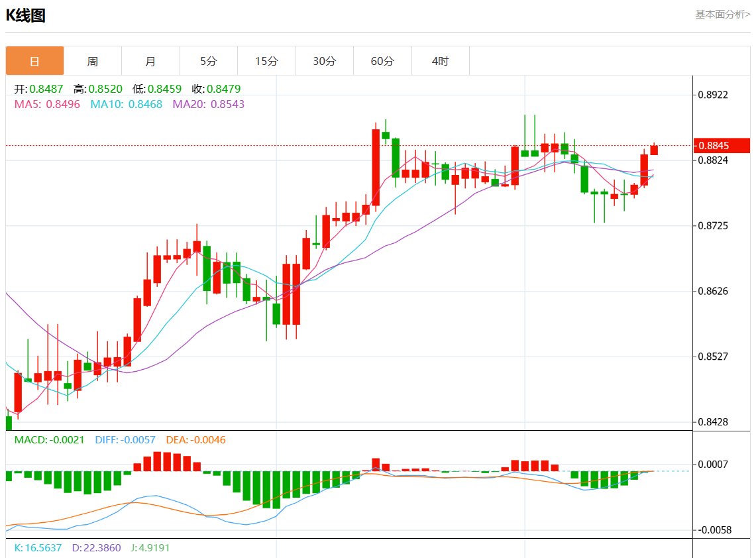Click the 0.8626 price axis label
This screenshot has width=756, height=558.
point(713,292)
